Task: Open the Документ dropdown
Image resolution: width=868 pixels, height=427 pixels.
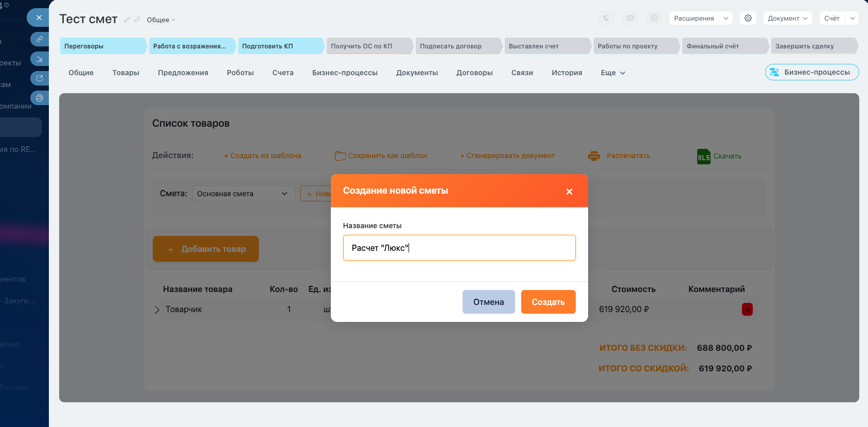Action: pos(788,18)
